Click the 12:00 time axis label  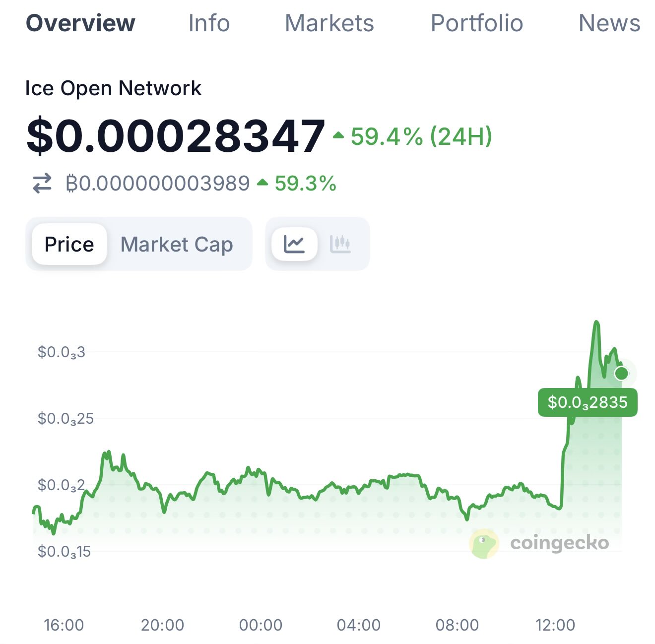tap(555, 625)
